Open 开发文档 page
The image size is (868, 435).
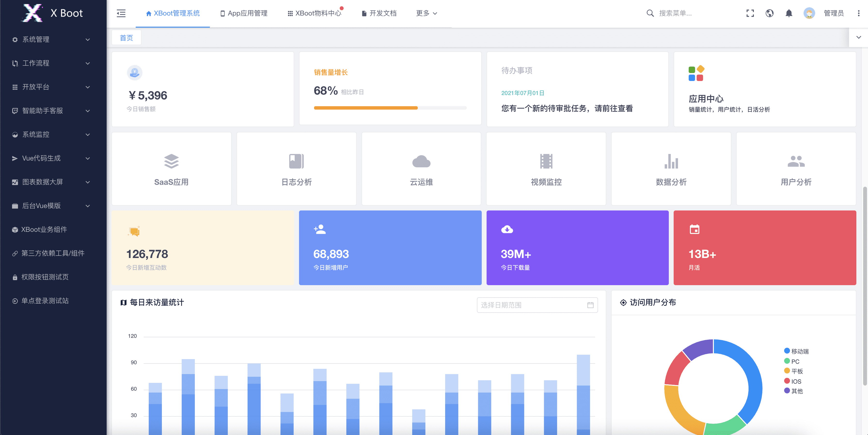coord(379,13)
